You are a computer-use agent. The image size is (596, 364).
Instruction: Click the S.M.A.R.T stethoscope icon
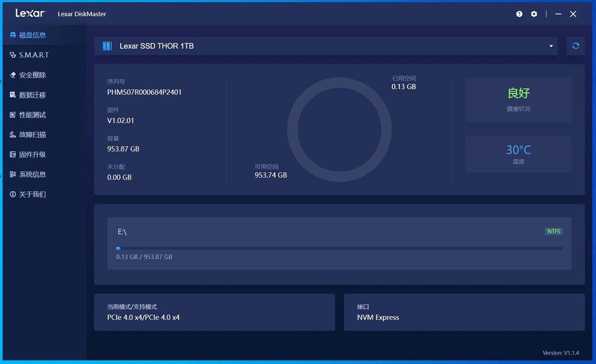13,55
